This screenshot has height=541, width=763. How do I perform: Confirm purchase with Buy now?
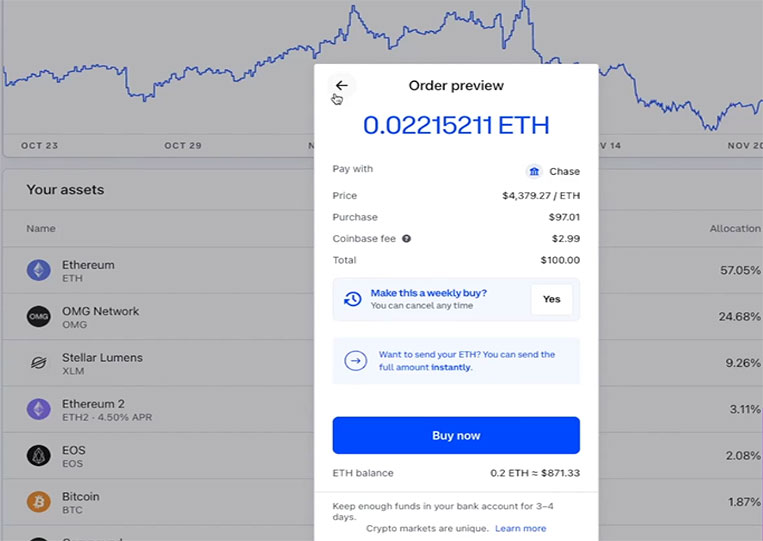[x=456, y=435]
